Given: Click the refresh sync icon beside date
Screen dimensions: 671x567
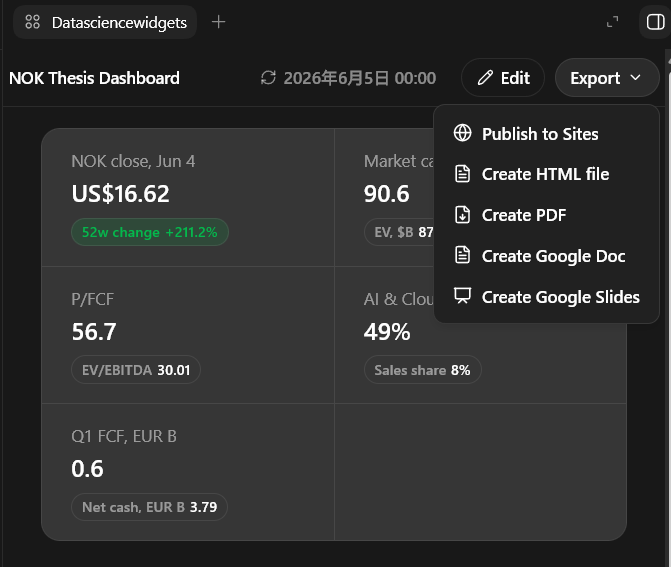Looking at the screenshot, I should pos(268,78).
